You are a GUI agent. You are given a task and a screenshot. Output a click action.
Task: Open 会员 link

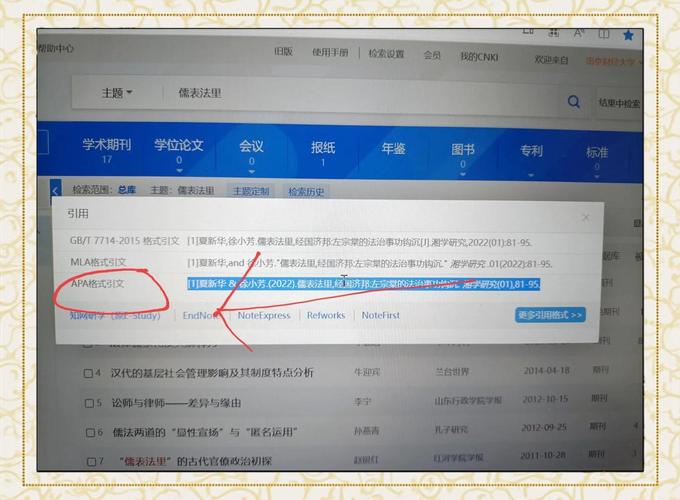click(x=432, y=55)
